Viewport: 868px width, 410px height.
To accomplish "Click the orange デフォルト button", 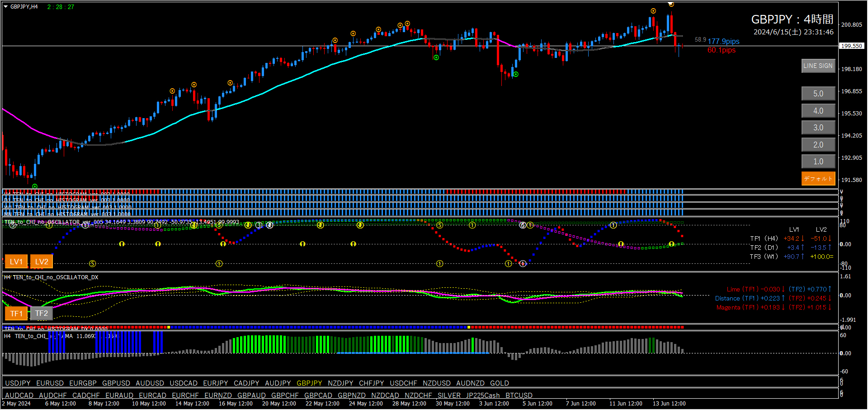I will 818,179.
